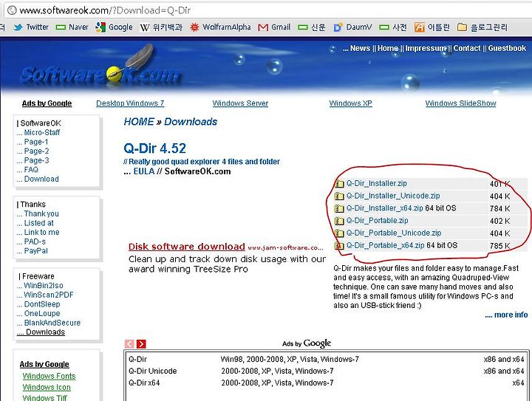Open Page-2 in the sidebar
The height and width of the screenshot is (401, 532).
pos(36,151)
